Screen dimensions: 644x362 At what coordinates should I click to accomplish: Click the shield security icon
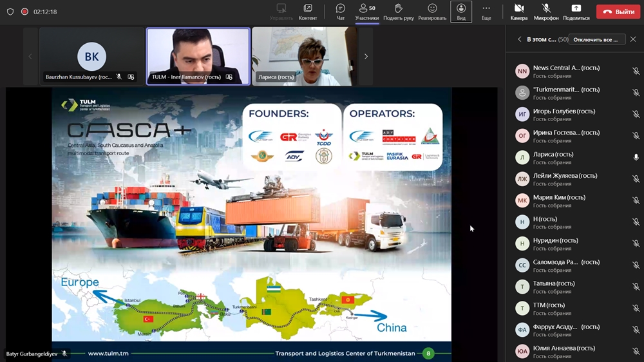[10, 12]
